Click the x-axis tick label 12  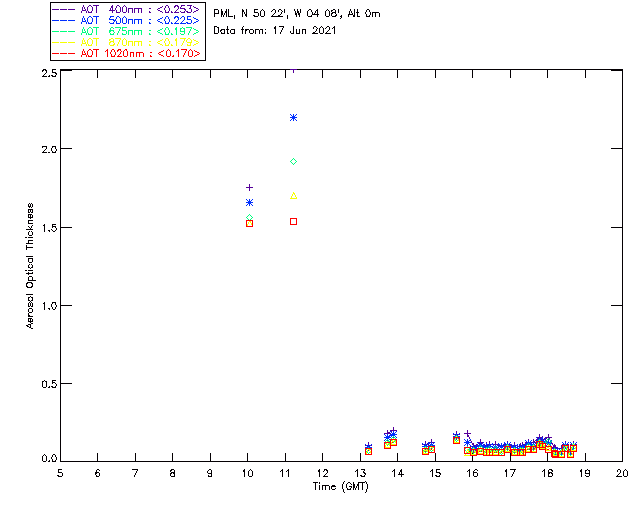point(322,473)
